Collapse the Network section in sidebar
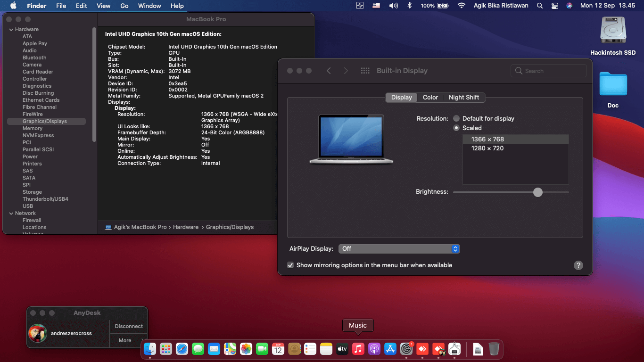644x362 pixels. pos(11,213)
